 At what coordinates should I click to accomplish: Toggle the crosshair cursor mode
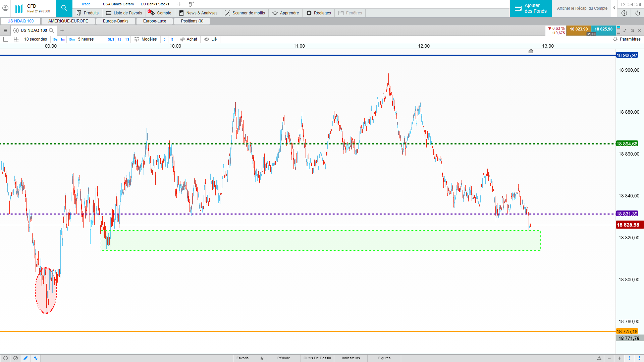coord(629,358)
